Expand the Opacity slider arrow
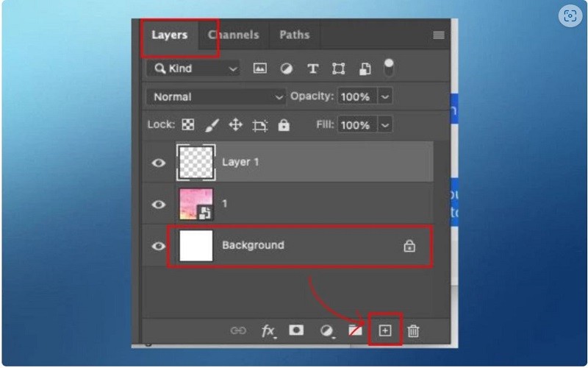 tap(384, 97)
